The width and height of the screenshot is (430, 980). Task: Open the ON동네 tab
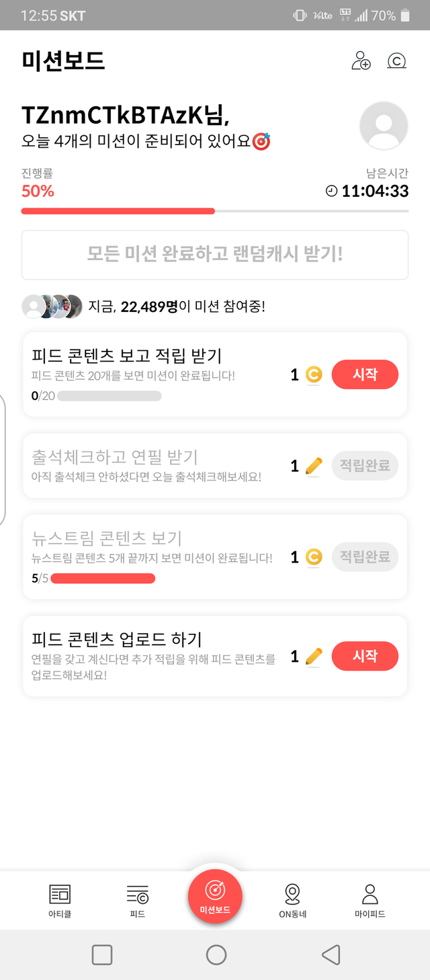tap(292, 901)
